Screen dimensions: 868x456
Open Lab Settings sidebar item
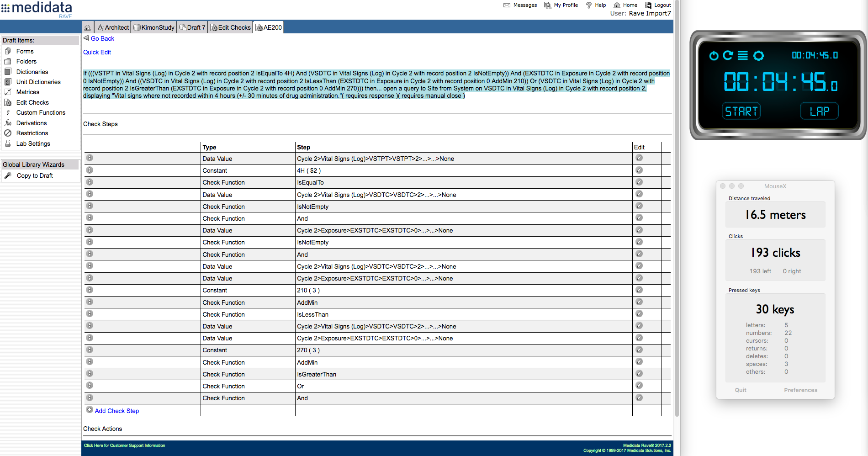click(33, 143)
